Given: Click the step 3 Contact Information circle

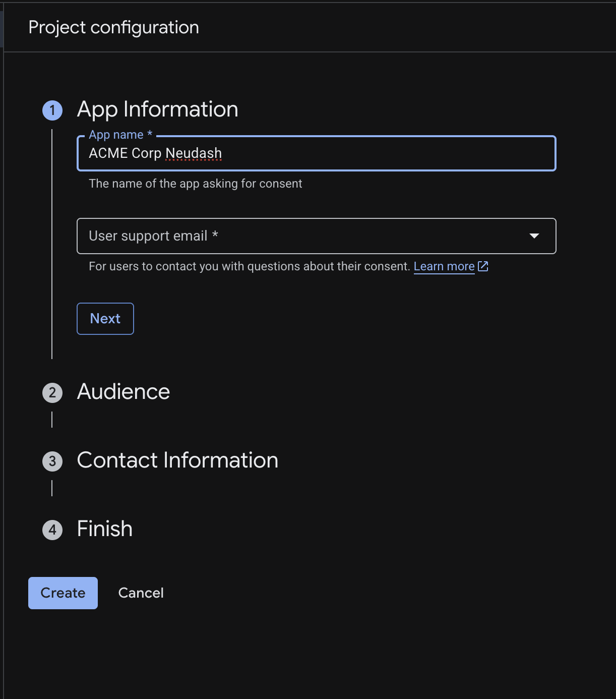Looking at the screenshot, I should click(52, 461).
